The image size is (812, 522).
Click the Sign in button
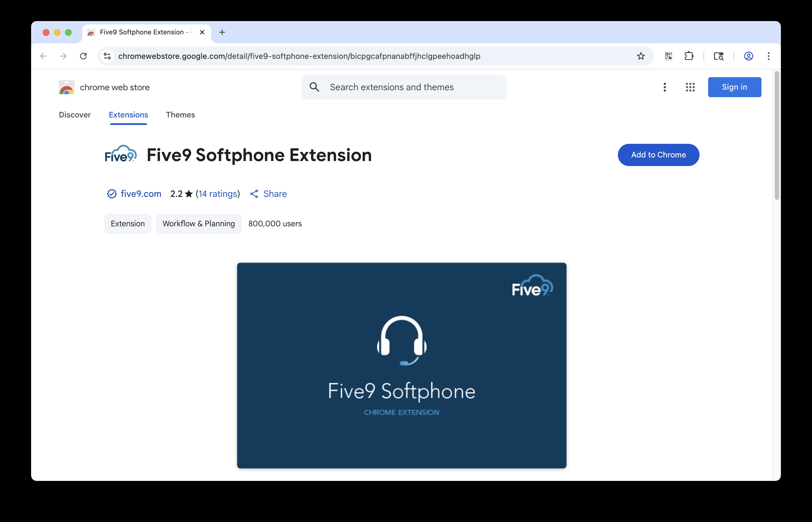coord(734,87)
